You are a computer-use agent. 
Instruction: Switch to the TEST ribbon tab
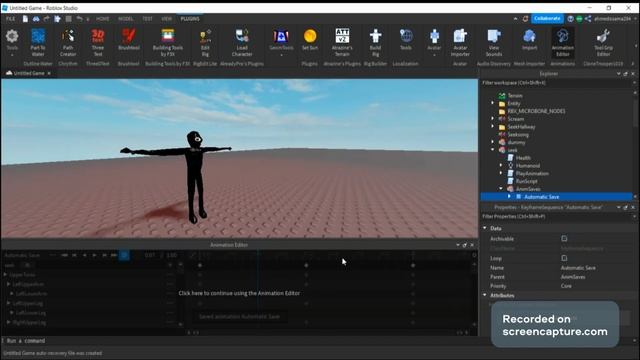(x=147, y=19)
